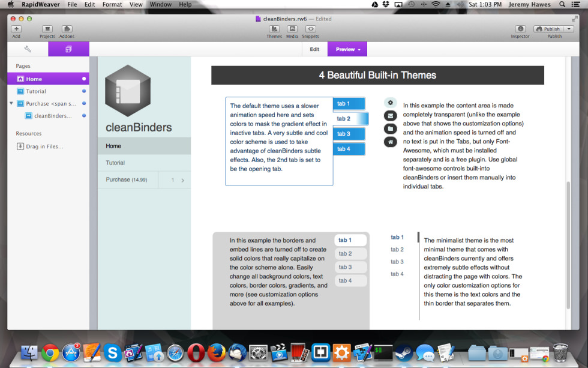This screenshot has width=588, height=368.
Task: Select blue tab 4 of the default theme
Action: 349,149
